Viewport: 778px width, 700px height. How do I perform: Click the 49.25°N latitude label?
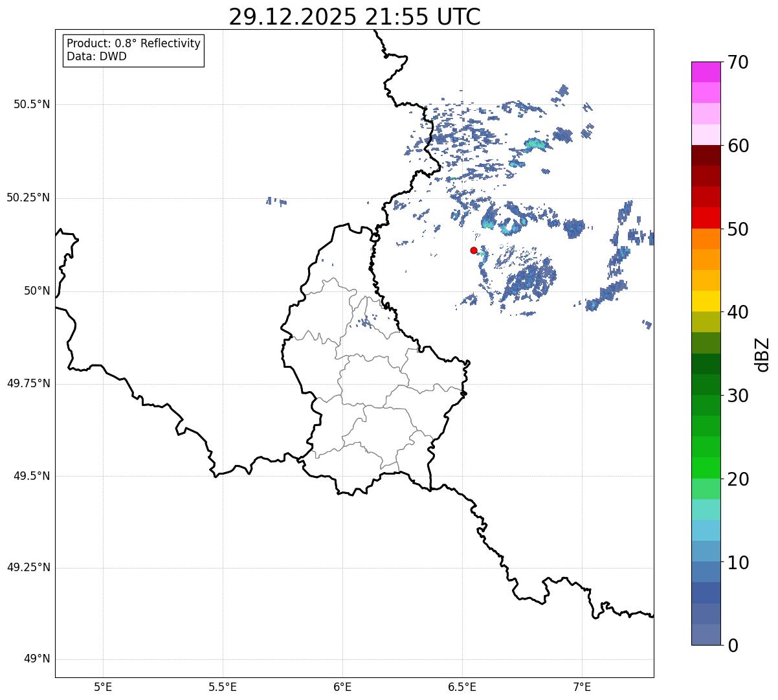[28, 567]
